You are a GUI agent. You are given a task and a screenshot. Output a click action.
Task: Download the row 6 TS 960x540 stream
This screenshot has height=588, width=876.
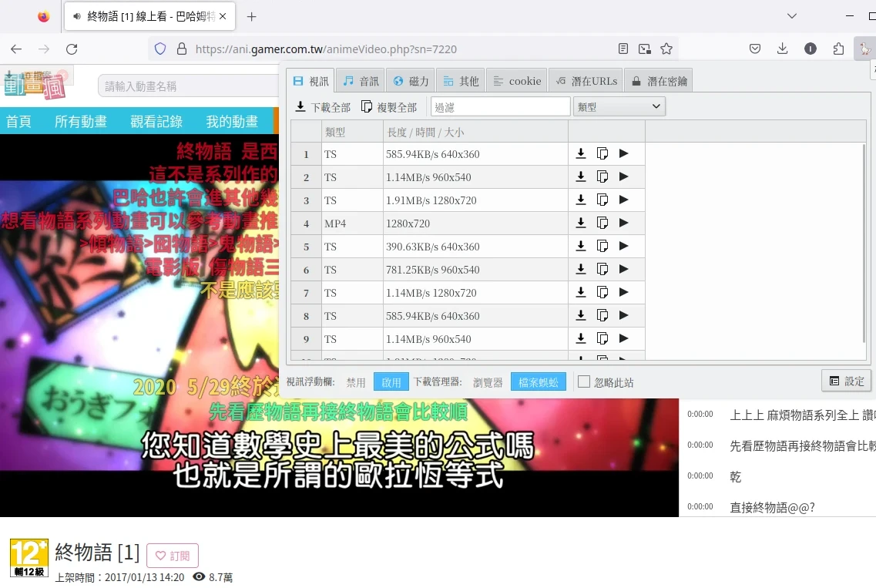[581, 270]
